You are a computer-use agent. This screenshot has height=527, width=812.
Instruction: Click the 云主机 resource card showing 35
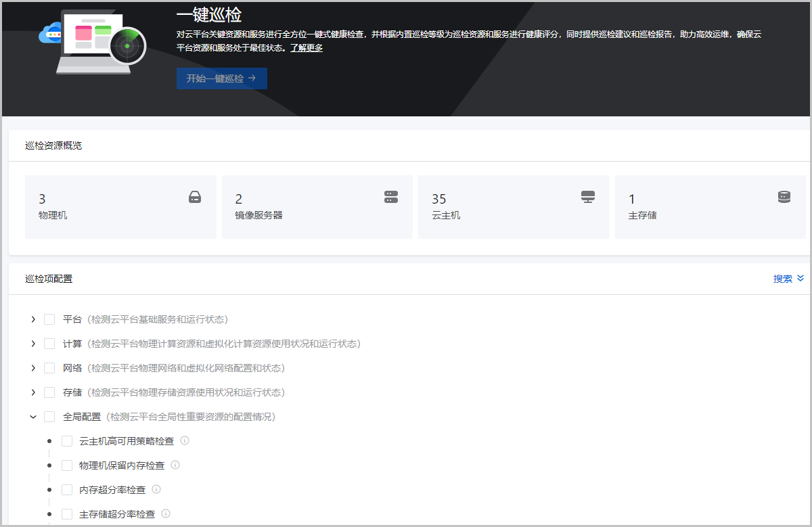(513, 207)
